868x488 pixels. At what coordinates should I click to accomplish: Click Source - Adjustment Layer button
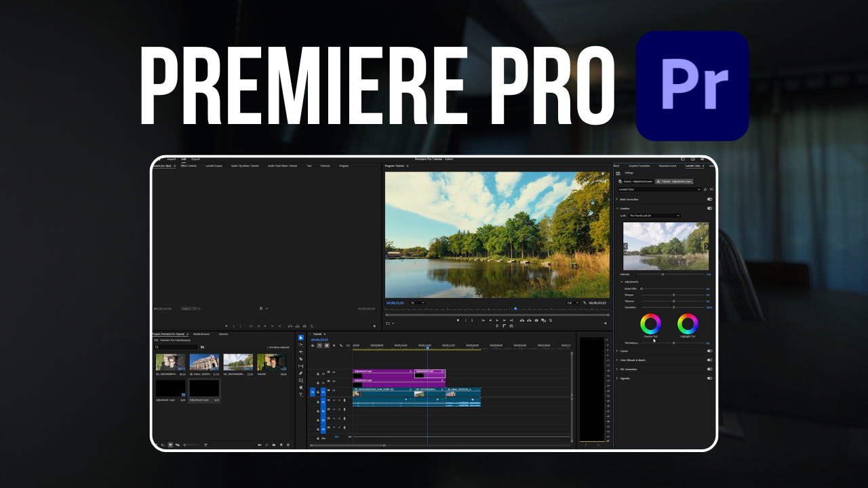pos(635,182)
